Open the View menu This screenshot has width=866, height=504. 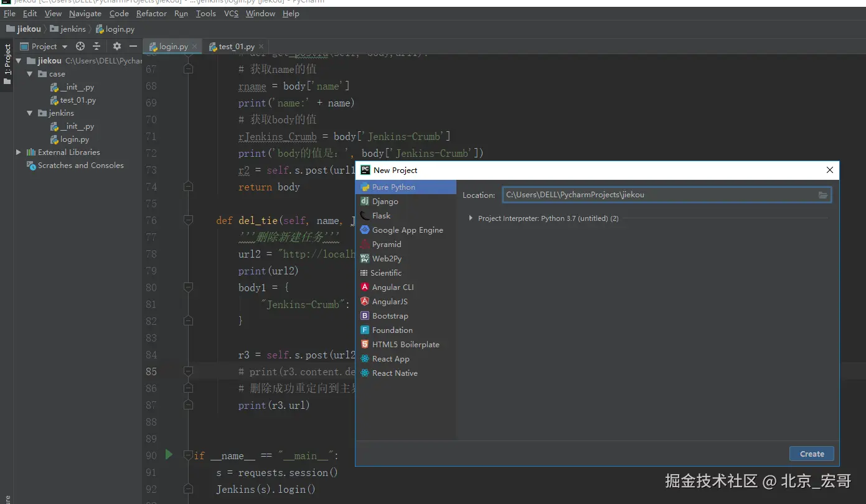(54, 13)
